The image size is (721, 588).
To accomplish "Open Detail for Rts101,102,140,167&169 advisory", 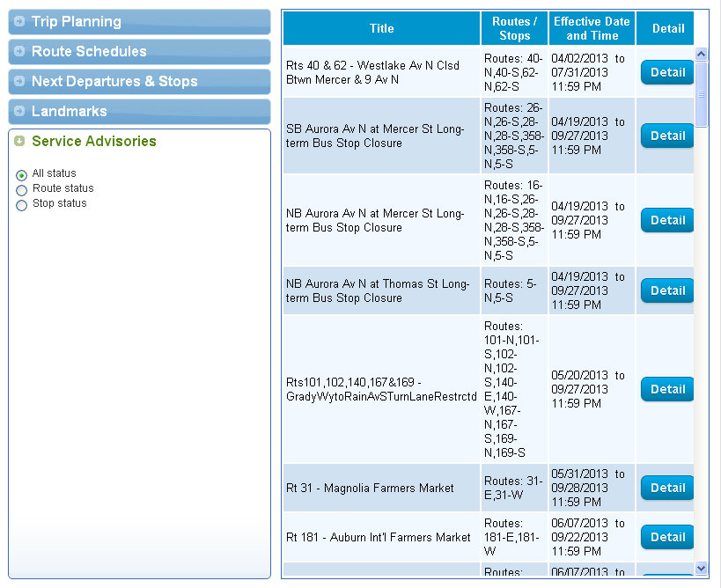I will point(667,389).
